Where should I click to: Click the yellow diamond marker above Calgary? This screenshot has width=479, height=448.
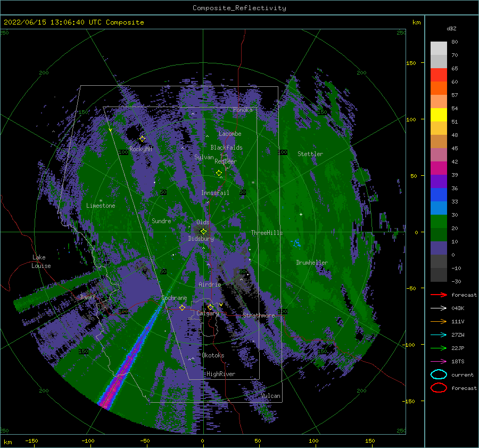[x=210, y=307]
